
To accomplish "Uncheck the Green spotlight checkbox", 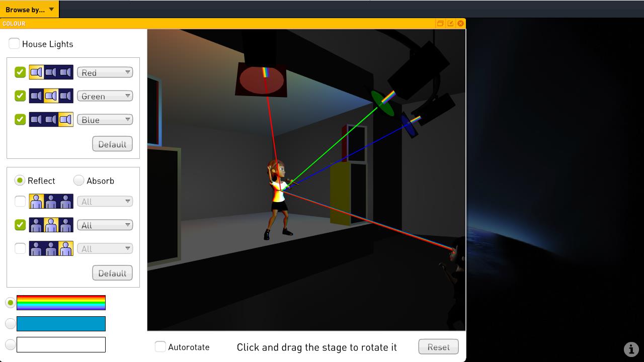I will coord(20,96).
